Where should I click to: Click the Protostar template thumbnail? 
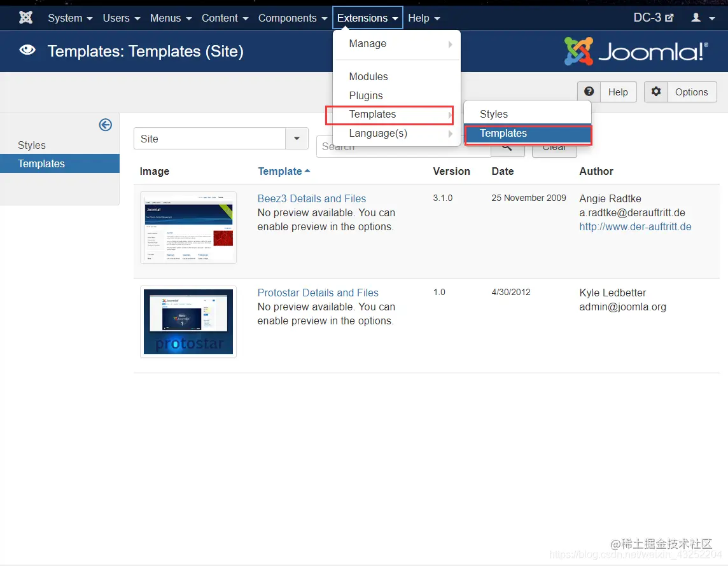coord(188,322)
